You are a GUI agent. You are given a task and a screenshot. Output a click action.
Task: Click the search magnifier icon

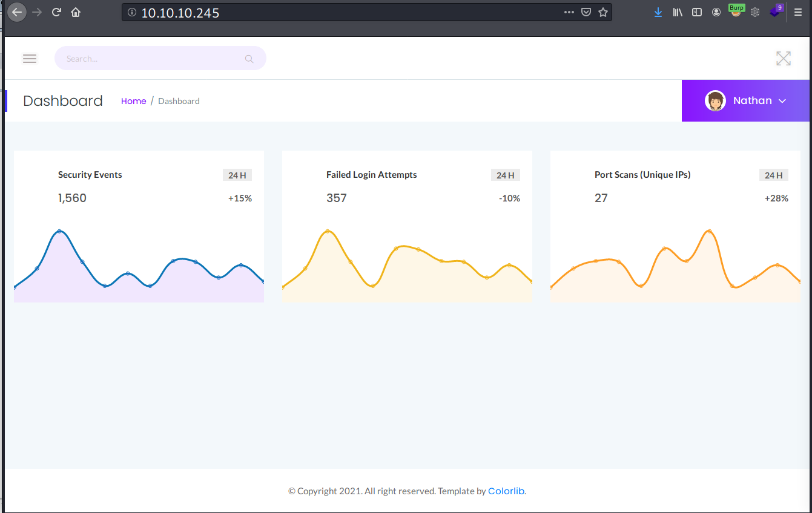[249, 59]
